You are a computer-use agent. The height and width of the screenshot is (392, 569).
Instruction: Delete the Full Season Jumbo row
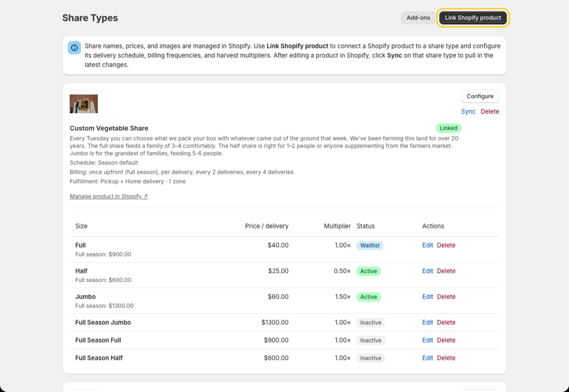pyautogui.click(x=446, y=322)
